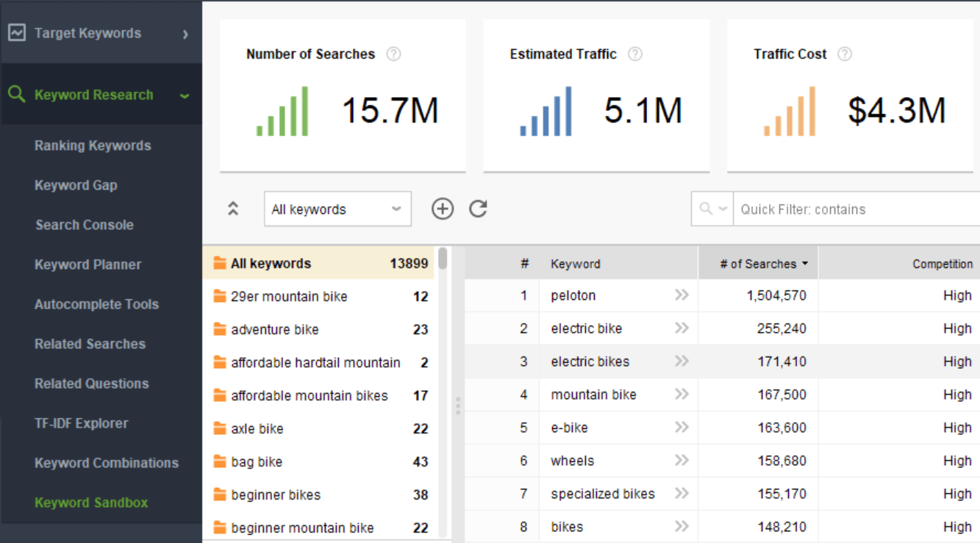This screenshot has width=980, height=543.
Task: Click the folder icon for adventure bike
Action: (219, 329)
